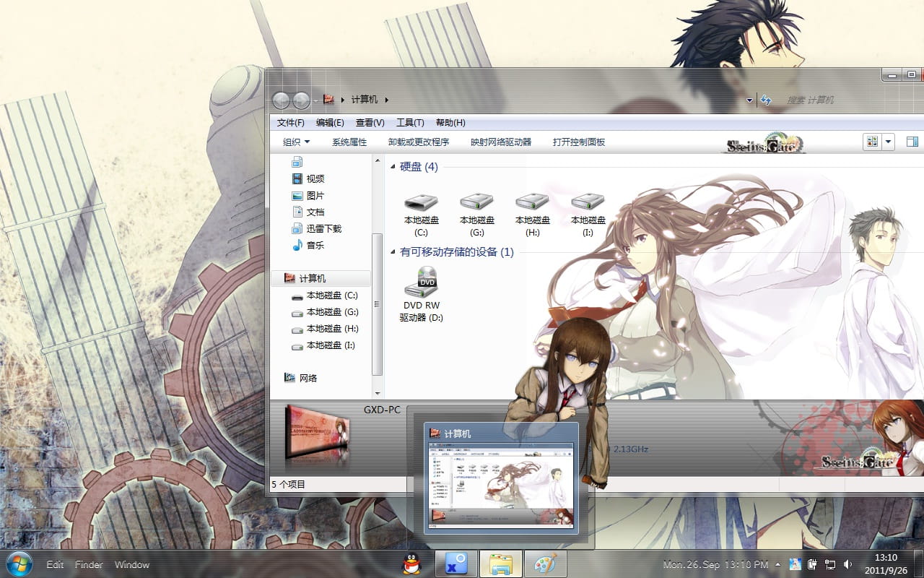
Task: Open the 文件(F) menu
Action: point(290,123)
